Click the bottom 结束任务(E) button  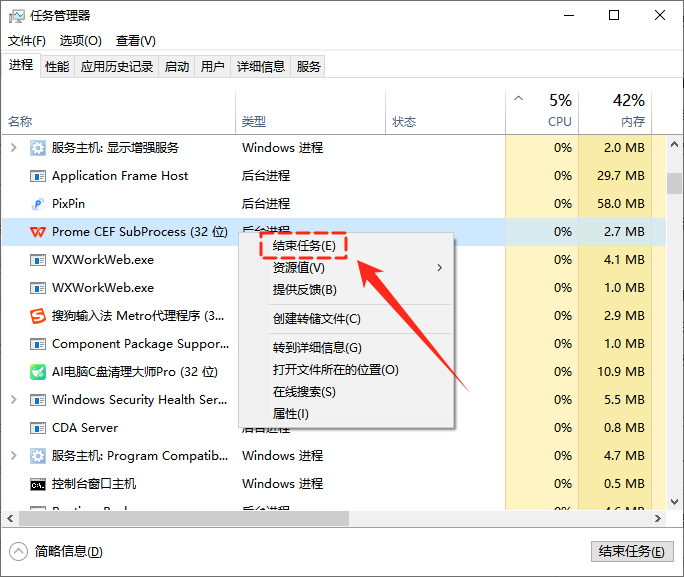632,551
